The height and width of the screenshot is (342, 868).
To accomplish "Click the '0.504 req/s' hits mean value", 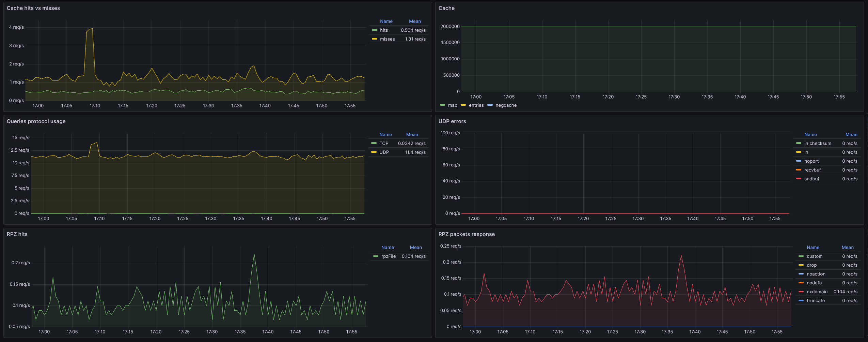I will tap(413, 30).
